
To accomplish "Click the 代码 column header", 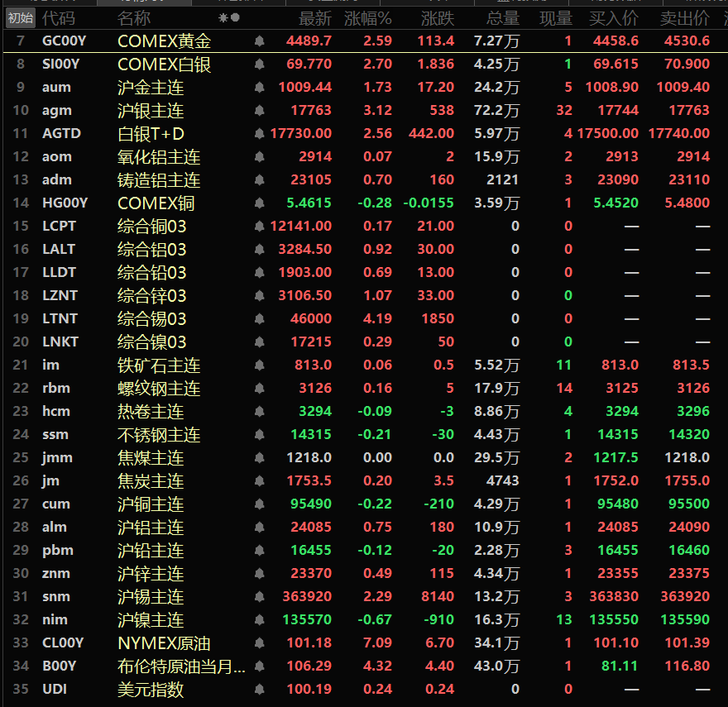I will 59,18.
